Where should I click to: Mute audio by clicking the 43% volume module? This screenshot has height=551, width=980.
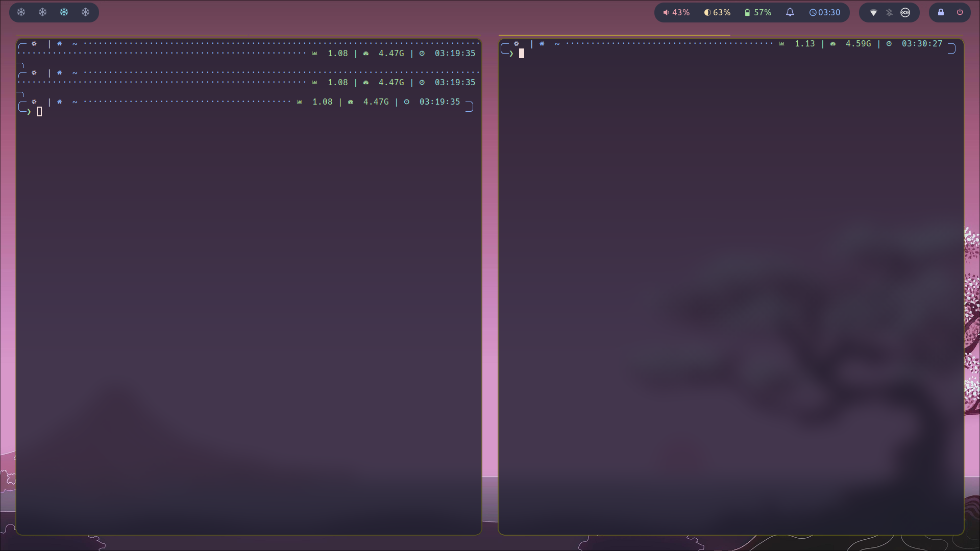(x=675, y=12)
